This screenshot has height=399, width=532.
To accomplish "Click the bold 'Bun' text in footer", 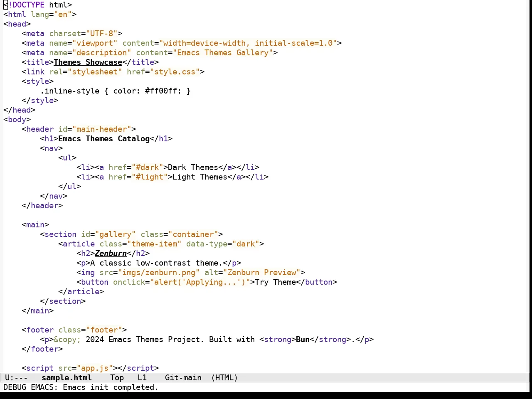I will pos(303,340).
